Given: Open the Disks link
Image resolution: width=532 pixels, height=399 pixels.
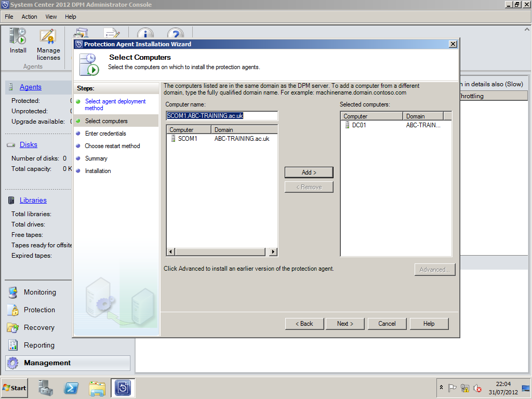Looking at the screenshot, I should pos(29,145).
